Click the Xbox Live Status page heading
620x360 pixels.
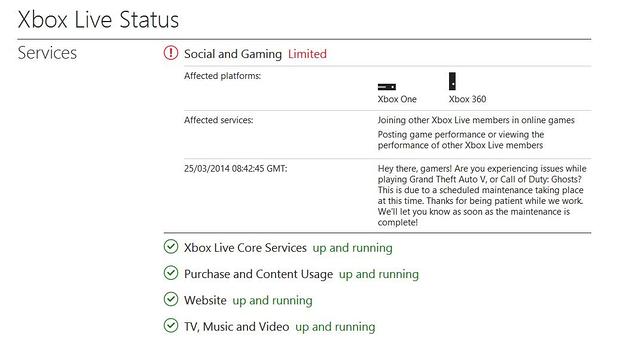(98, 19)
